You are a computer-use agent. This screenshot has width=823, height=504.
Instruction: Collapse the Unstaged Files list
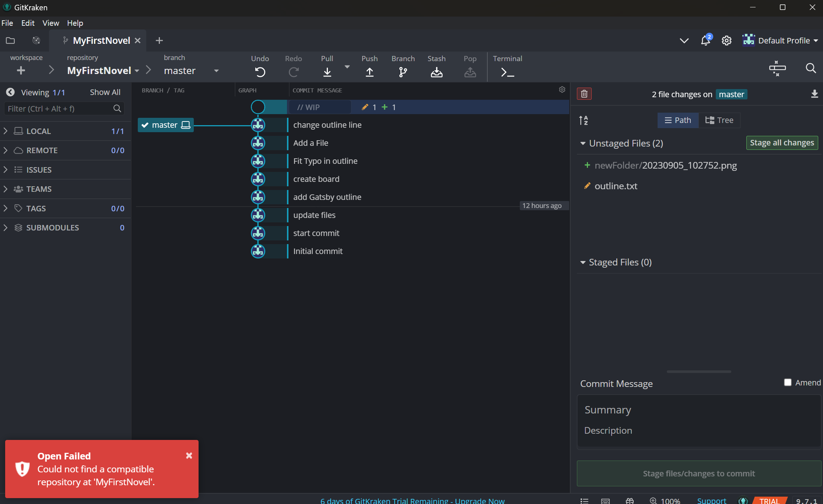(583, 143)
